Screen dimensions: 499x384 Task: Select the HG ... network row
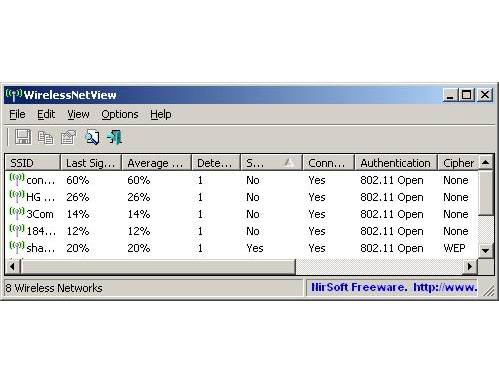click(x=241, y=197)
